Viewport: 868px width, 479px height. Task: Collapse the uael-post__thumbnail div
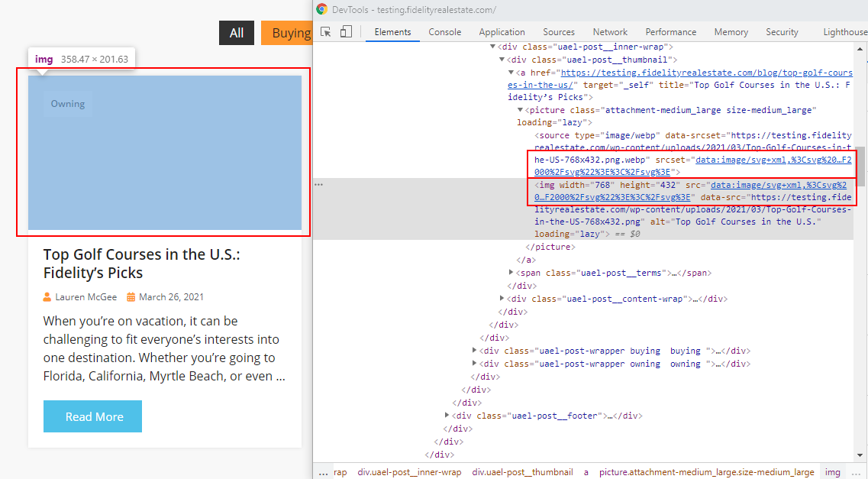click(x=502, y=60)
